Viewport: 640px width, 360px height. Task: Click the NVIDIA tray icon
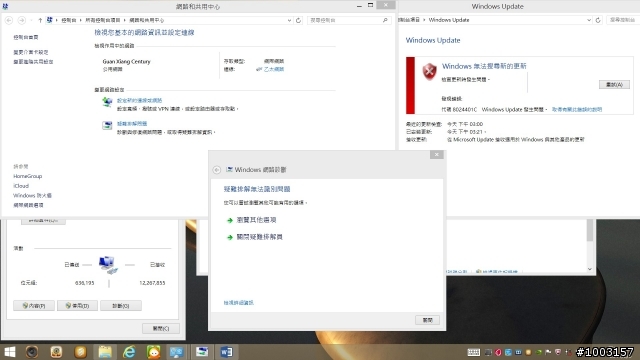538,352
